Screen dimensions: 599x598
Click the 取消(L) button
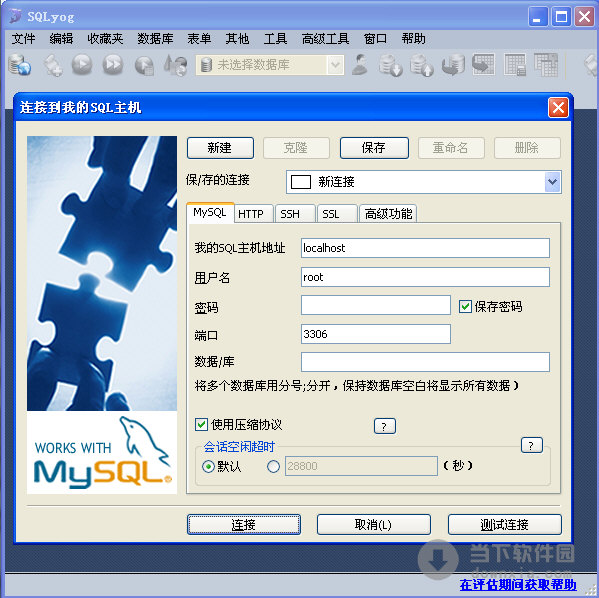(x=374, y=524)
